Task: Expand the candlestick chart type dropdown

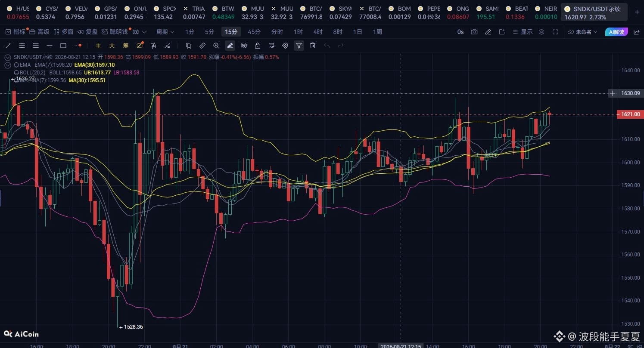Action: [x=139, y=32]
